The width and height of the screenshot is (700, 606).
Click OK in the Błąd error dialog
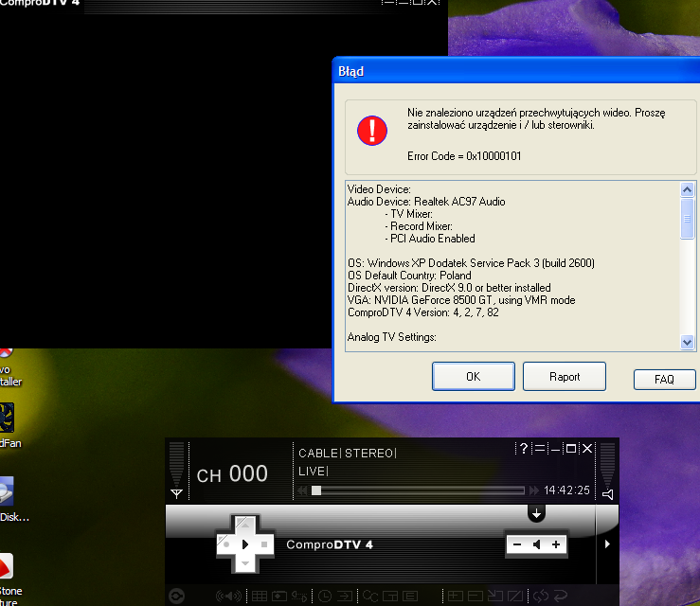coord(474,377)
